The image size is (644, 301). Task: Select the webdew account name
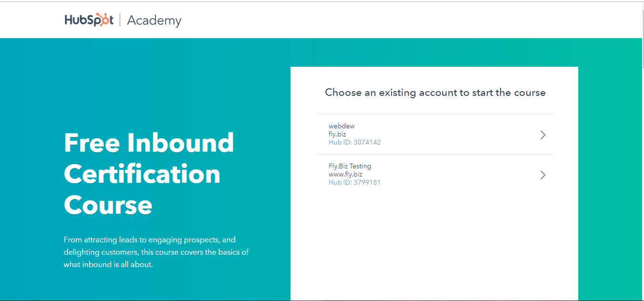coord(342,126)
